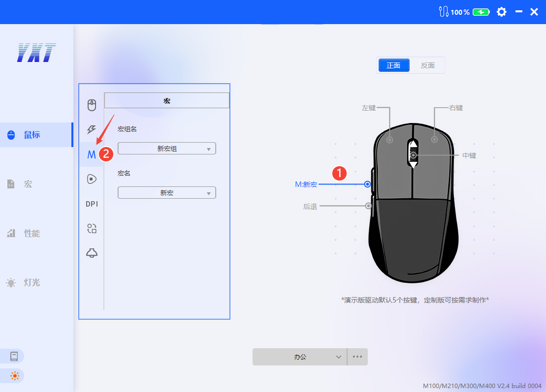
Task: Open the user manual book icon
Action: click(x=14, y=356)
